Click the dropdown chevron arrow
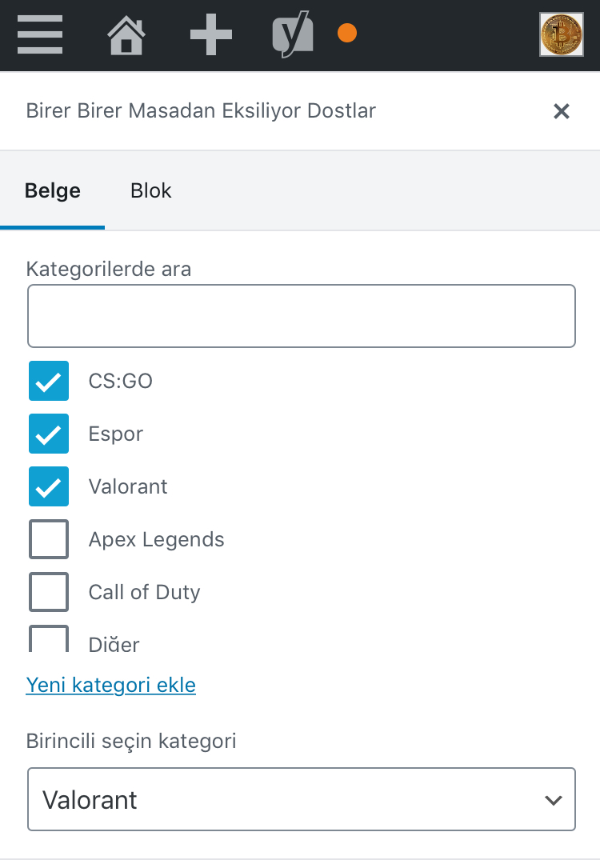This screenshot has width=600, height=868. click(554, 801)
